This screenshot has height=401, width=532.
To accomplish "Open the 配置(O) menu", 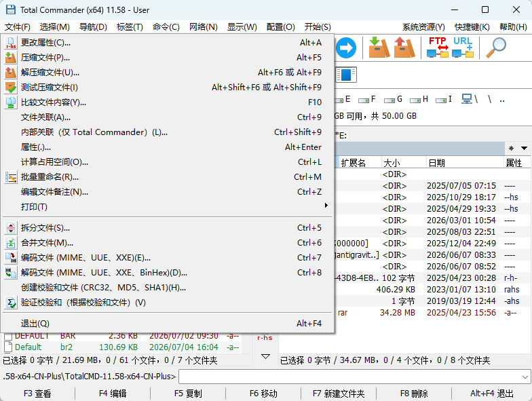I will pyautogui.click(x=281, y=27).
